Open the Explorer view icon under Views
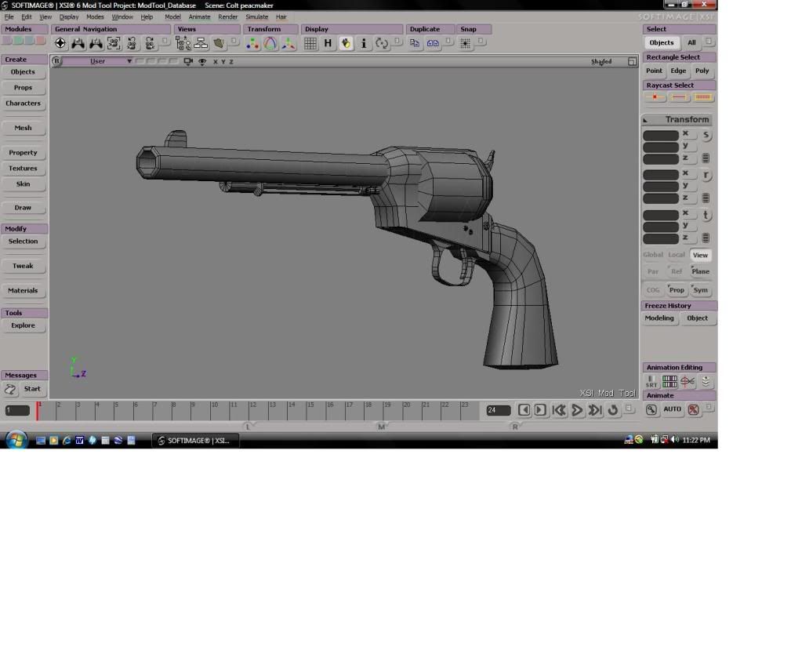The image size is (802, 672). (x=183, y=43)
